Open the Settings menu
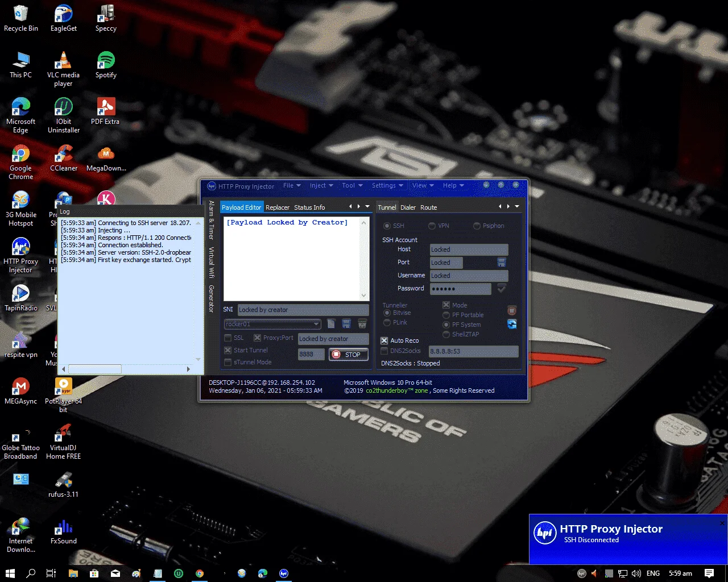 tap(387, 185)
